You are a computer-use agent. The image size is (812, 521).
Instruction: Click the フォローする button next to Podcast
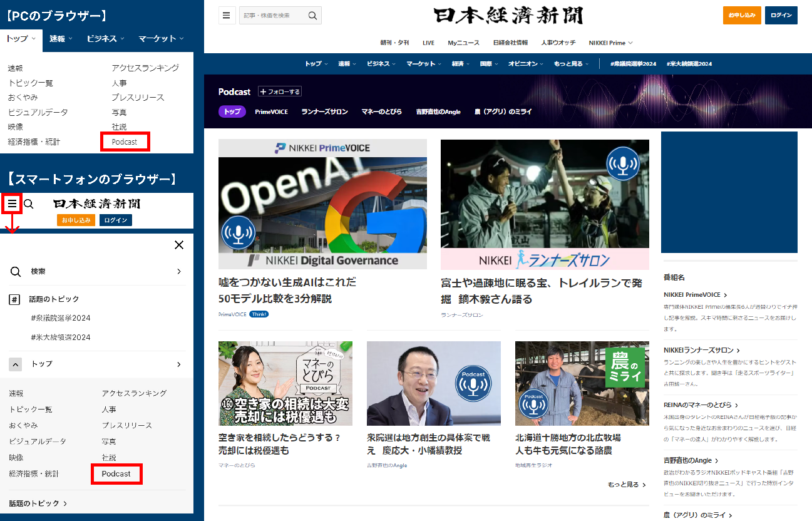pyautogui.click(x=280, y=91)
